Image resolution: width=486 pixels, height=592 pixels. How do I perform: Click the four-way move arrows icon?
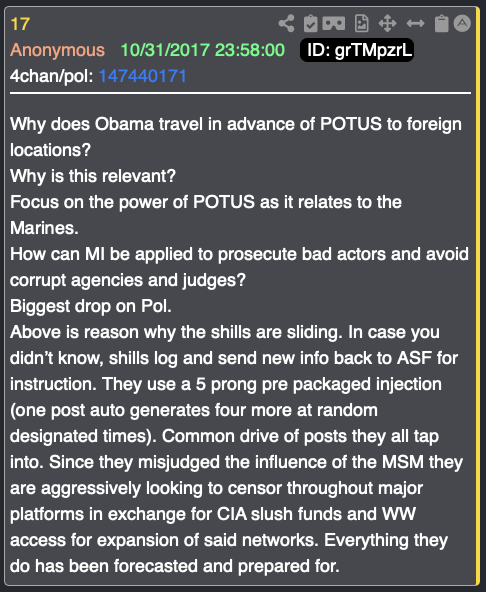(x=387, y=23)
